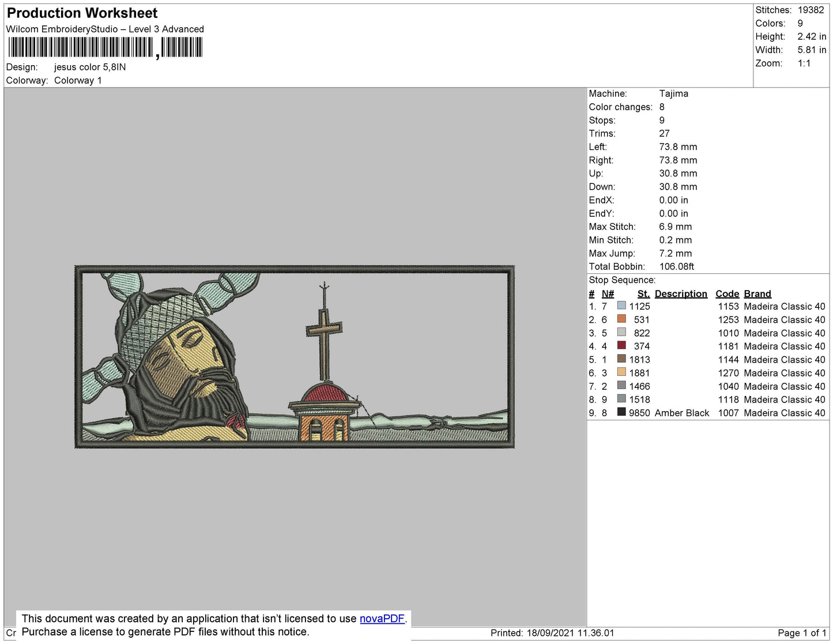Click the 'Amber Black' description text
Screen dimensions: 833x644
[682, 413]
